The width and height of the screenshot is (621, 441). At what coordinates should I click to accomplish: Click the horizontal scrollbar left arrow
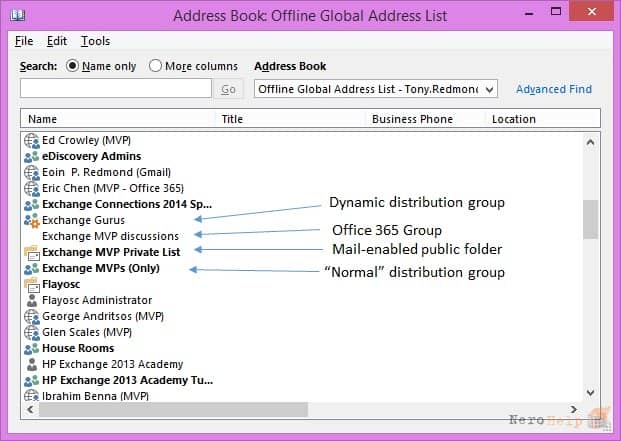(x=30, y=409)
